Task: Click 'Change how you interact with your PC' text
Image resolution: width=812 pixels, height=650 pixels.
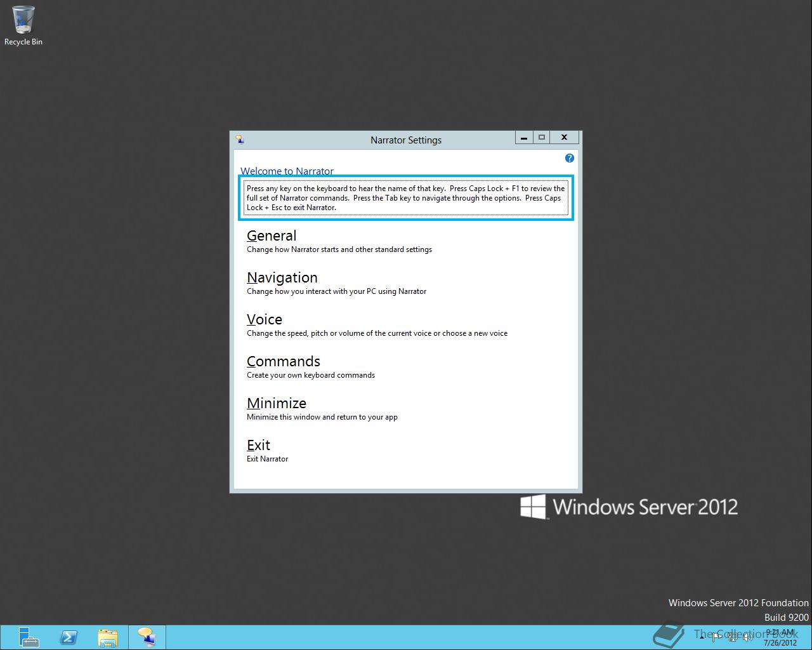Action: click(x=336, y=291)
